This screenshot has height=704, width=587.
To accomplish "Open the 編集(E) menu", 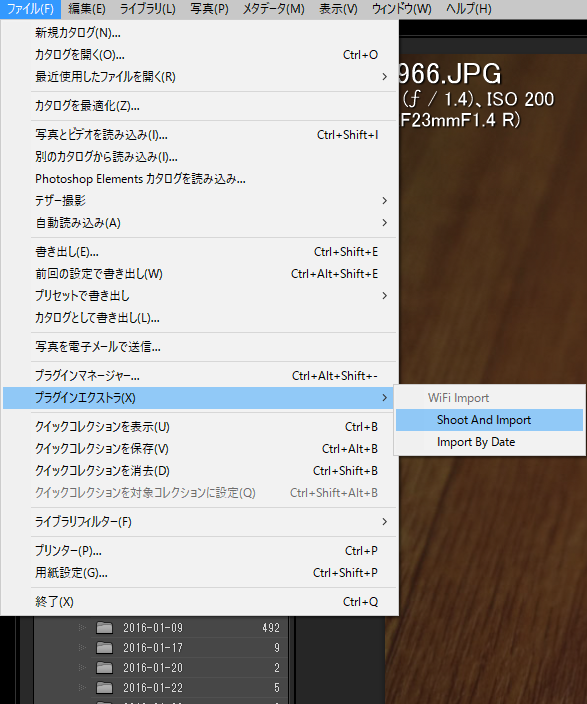I will click(87, 9).
